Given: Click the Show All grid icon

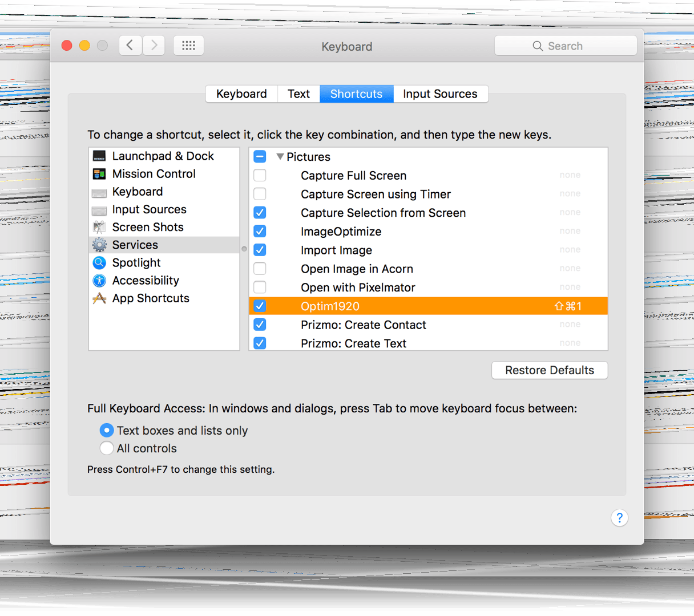Looking at the screenshot, I should [188, 46].
